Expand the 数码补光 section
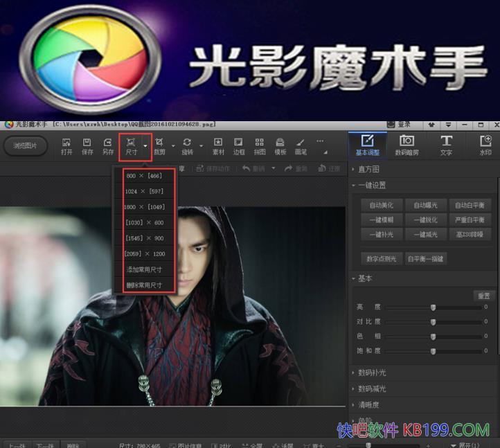Viewport: 500px width, 448px height. [373, 373]
